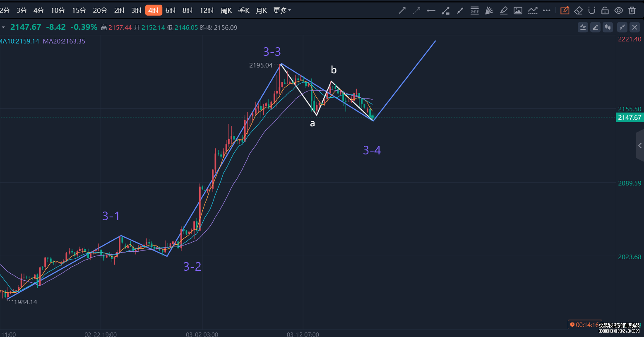This screenshot has height=337, width=644.
Task: Select the horizontal line segment tool
Action: [431, 10]
